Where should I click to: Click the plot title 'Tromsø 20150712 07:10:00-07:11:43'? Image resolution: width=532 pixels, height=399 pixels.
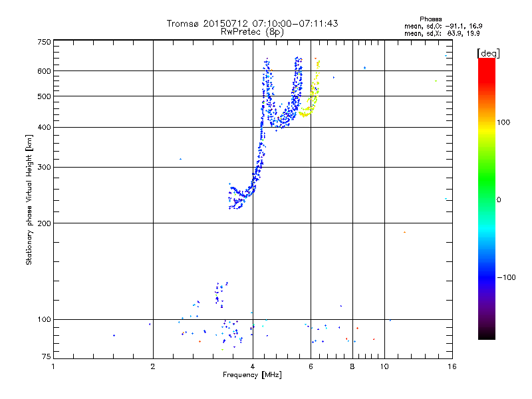pos(252,23)
